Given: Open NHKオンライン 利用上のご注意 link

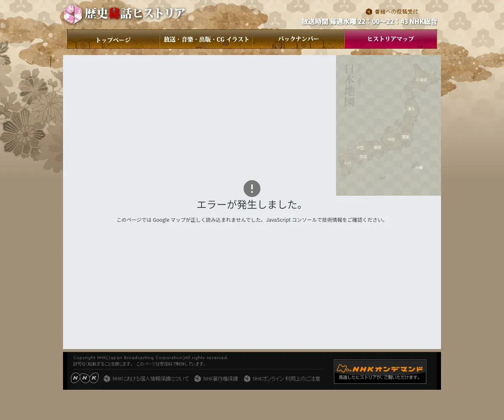Looking at the screenshot, I should (286, 379).
